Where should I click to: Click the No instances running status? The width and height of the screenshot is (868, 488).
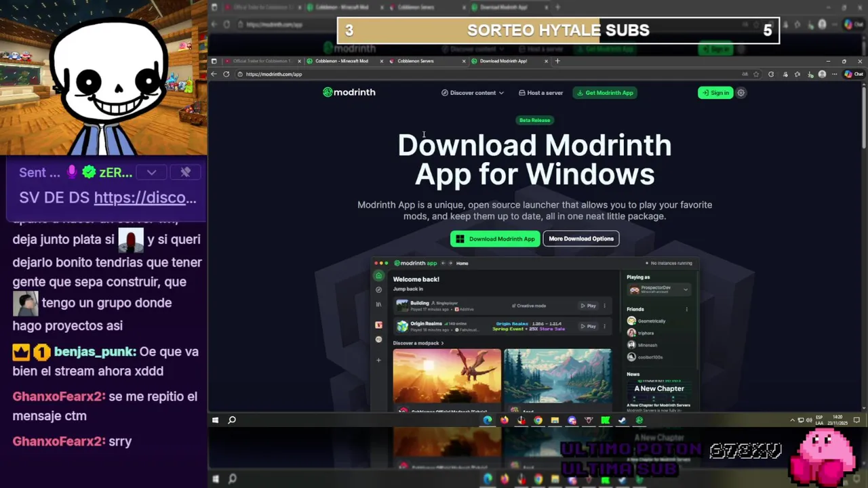[669, 263]
